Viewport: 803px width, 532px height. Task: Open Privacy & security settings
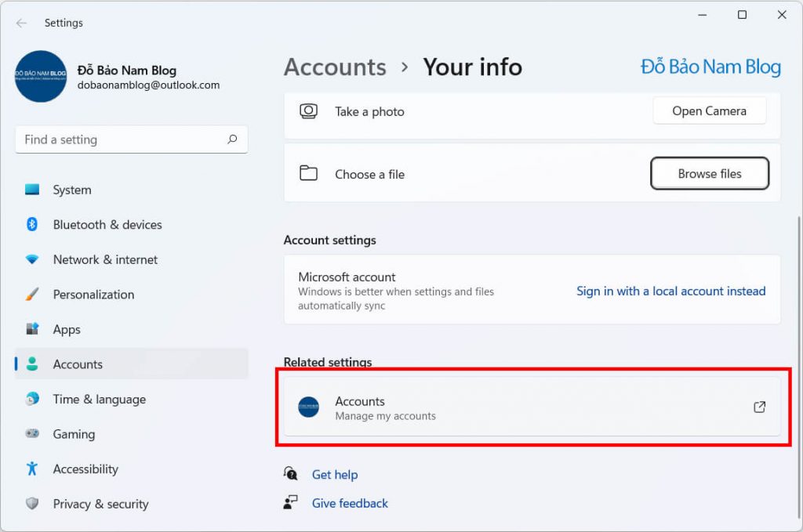(x=132, y=503)
